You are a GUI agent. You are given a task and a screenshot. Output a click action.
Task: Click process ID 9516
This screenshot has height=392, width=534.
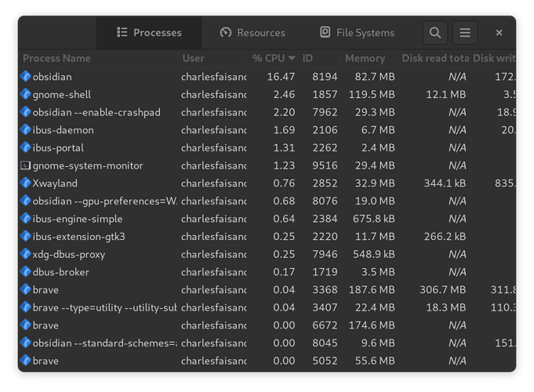[325, 166]
